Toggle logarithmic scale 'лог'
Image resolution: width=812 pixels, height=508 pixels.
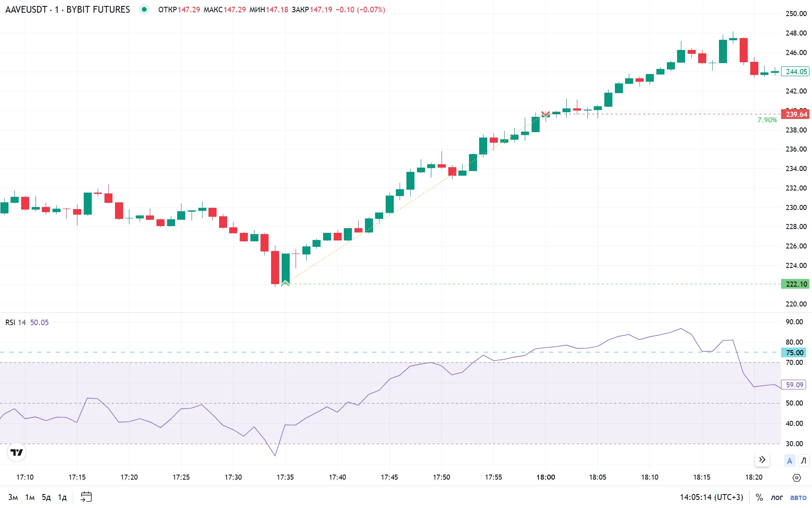pos(776,497)
